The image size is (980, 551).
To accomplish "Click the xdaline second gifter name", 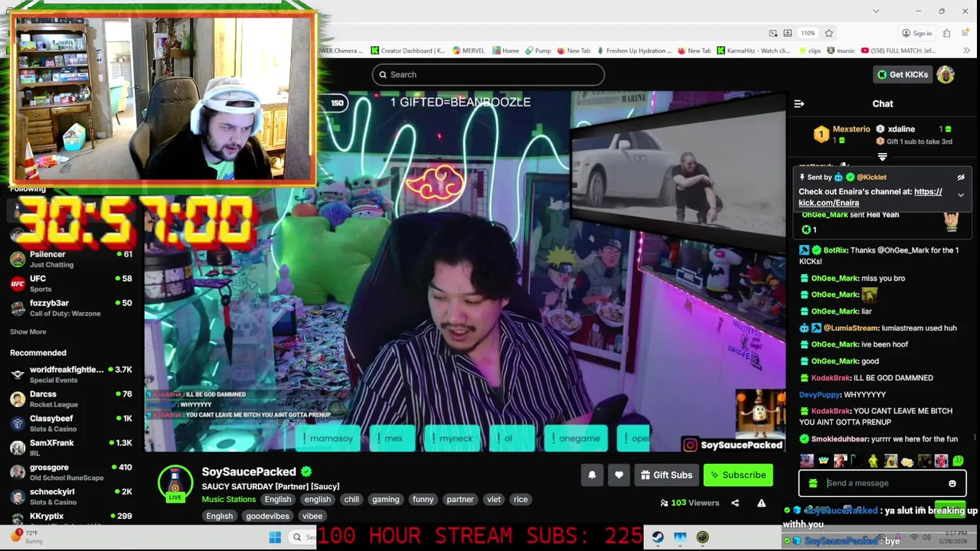I will coord(901,129).
